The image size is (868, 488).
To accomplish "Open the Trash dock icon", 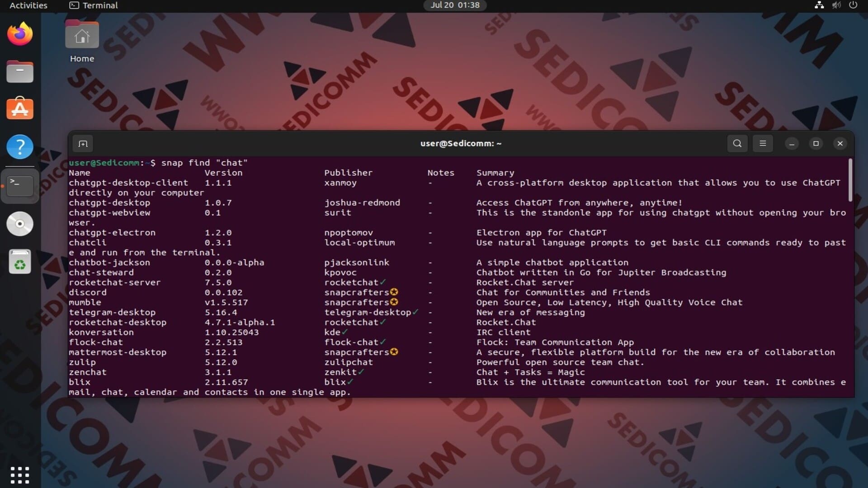I will pyautogui.click(x=20, y=262).
